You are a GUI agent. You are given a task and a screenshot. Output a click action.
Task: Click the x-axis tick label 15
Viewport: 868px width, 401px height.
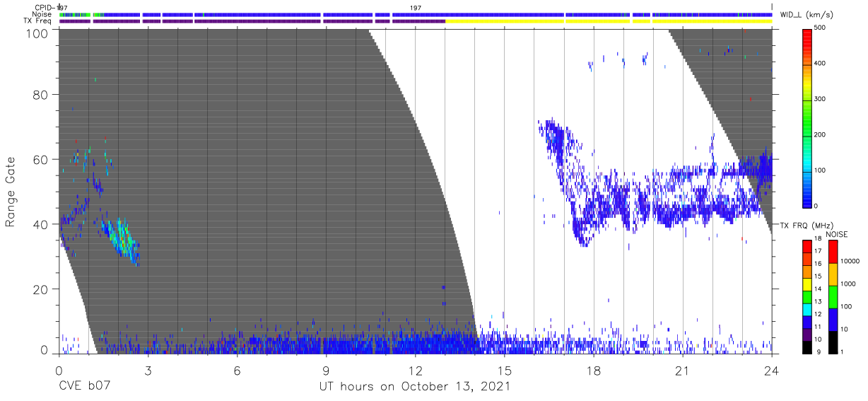tap(504, 371)
